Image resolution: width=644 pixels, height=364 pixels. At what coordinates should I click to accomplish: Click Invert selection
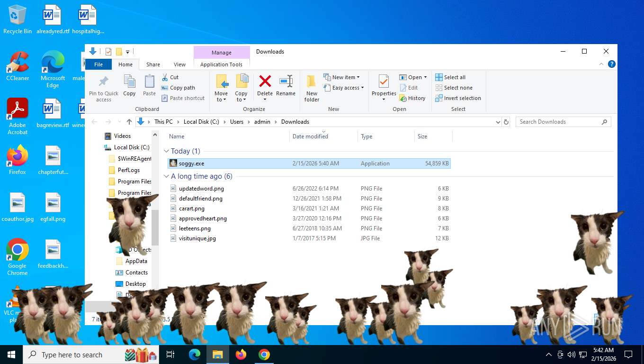click(x=458, y=98)
